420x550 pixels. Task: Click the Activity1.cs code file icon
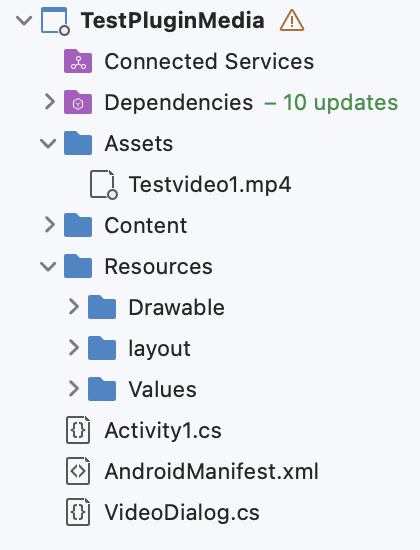[78, 430]
